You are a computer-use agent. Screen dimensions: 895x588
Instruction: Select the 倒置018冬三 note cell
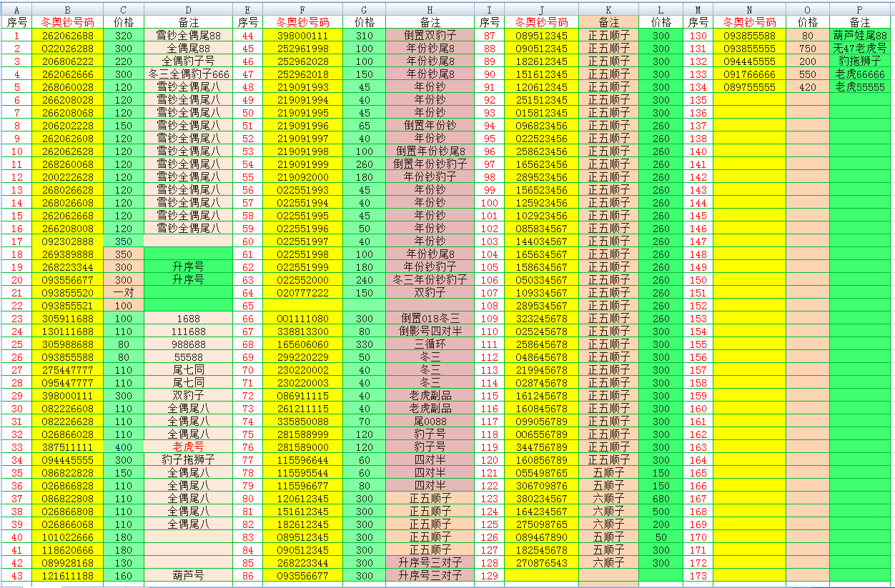pyautogui.click(x=430, y=319)
